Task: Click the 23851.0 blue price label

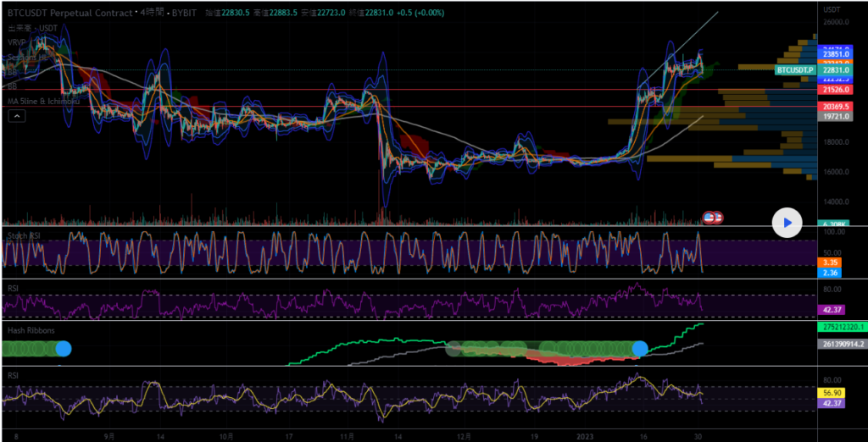Action: pyautogui.click(x=835, y=53)
